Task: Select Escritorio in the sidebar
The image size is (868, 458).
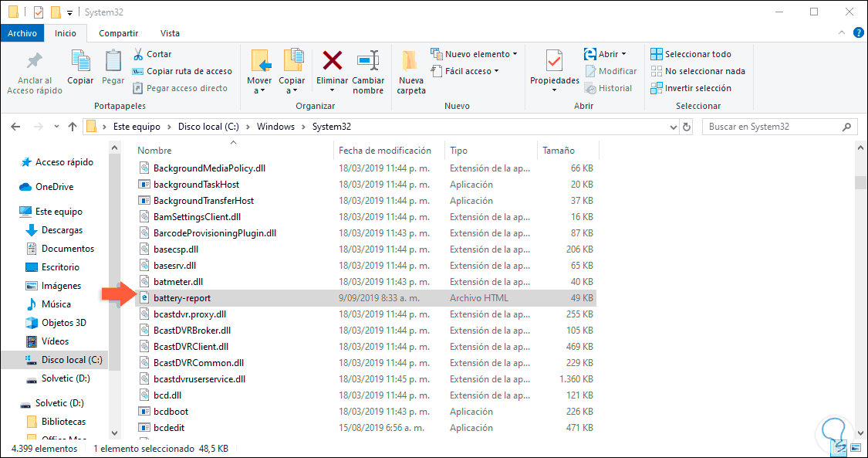Action: (60, 267)
